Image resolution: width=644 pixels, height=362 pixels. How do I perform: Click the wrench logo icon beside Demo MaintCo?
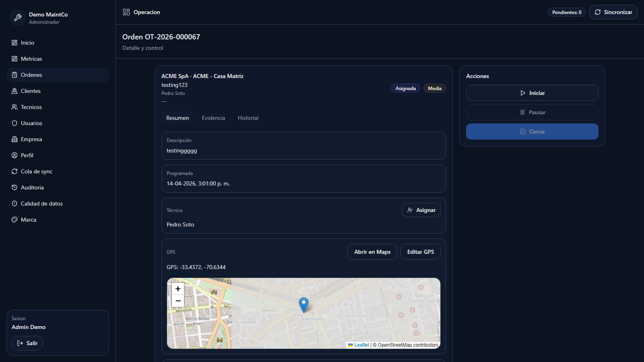pos(18,18)
